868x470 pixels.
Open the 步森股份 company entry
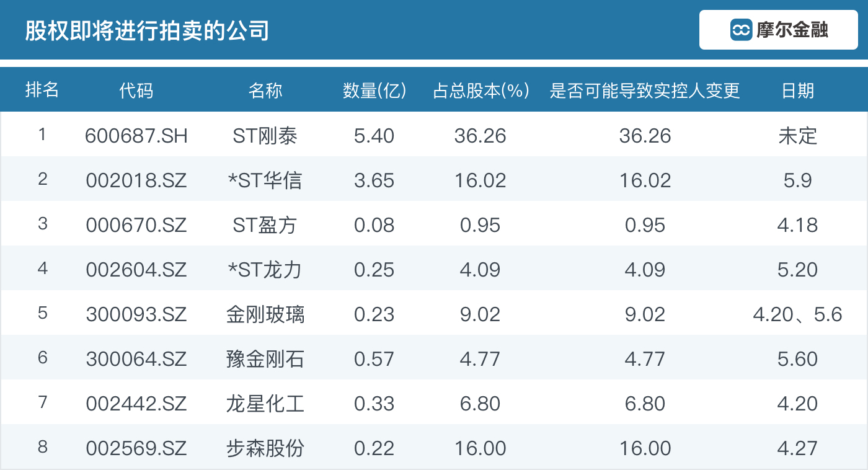[265, 448]
